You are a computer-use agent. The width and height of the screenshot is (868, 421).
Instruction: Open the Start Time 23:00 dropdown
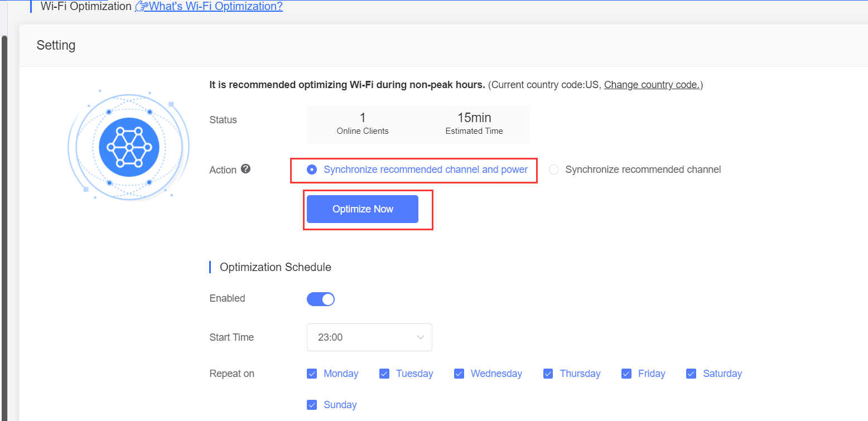[x=369, y=337]
